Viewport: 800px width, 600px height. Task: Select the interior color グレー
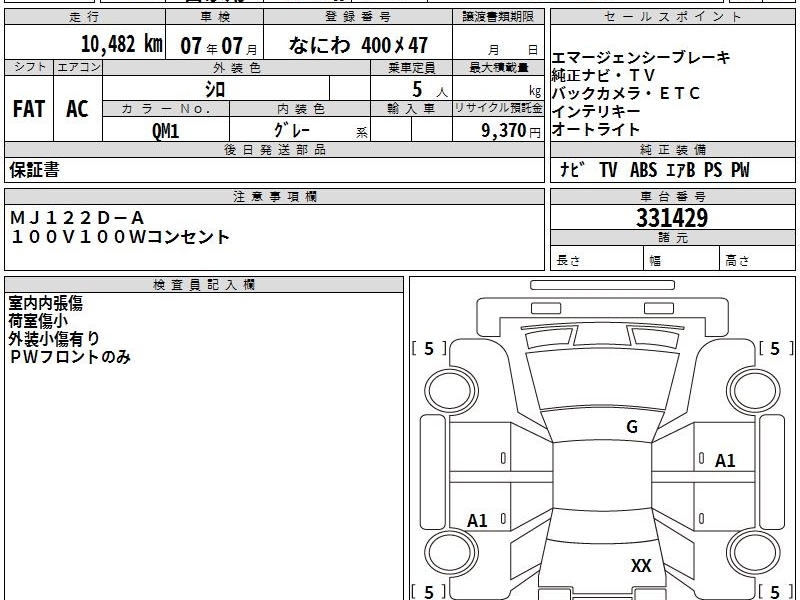point(291,130)
